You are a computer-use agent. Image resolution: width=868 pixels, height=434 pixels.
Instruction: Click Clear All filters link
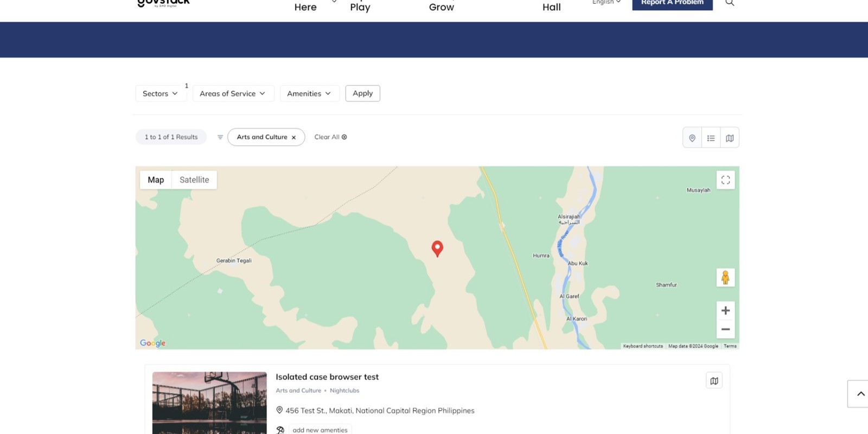[330, 137]
